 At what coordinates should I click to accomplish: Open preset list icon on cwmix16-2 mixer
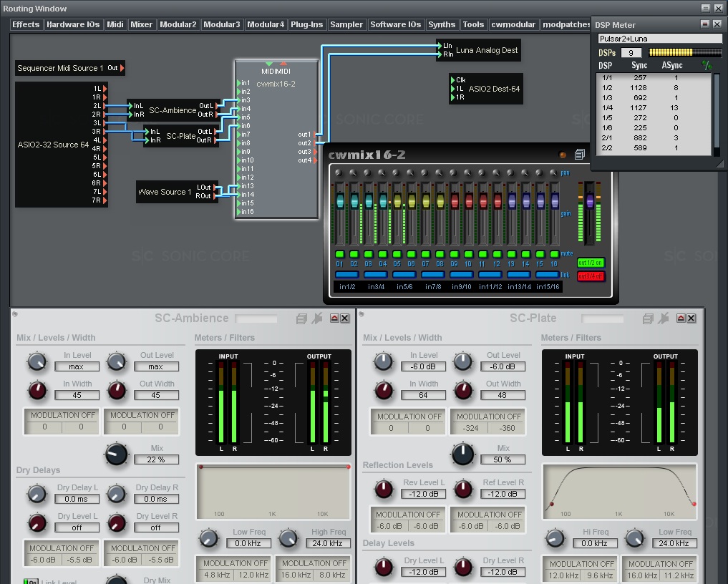[x=580, y=154]
